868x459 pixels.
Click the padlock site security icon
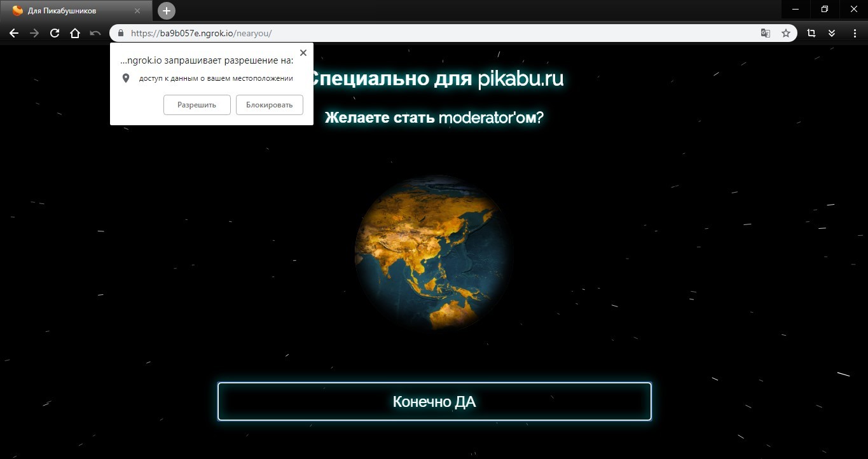click(120, 33)
